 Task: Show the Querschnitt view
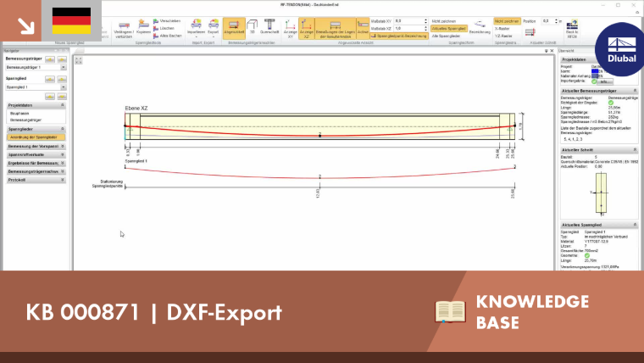click(x=269, y=27)
